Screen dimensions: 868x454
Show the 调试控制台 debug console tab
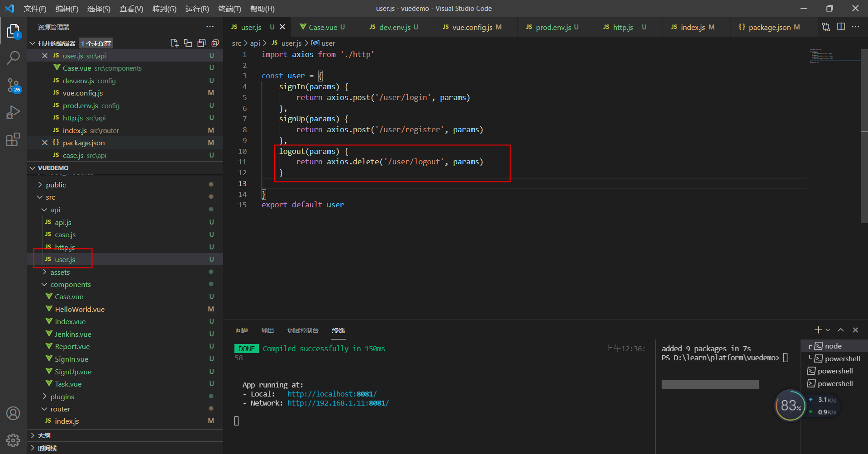click(303, 330)
